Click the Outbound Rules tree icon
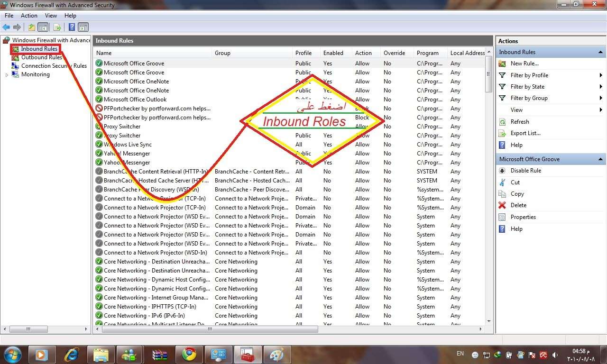Screen dimensions: 607x364 click(x=16, y=57)
